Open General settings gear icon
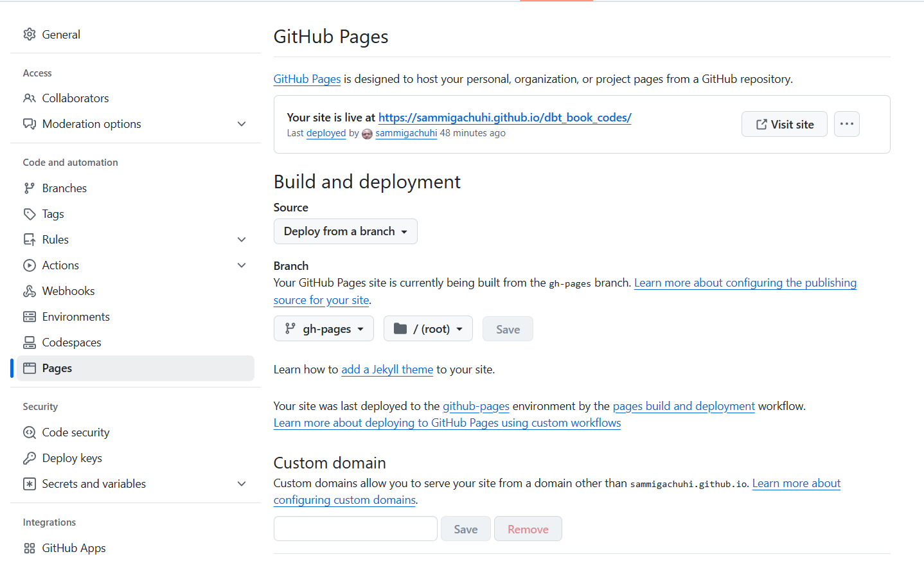 click(30, 34)
